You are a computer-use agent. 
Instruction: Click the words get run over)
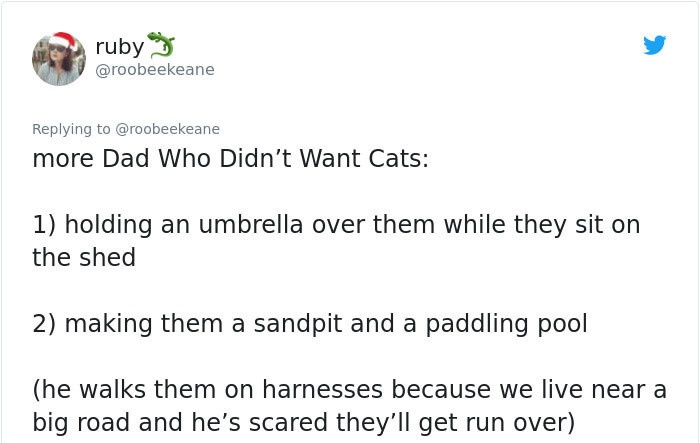click(497, 422)
